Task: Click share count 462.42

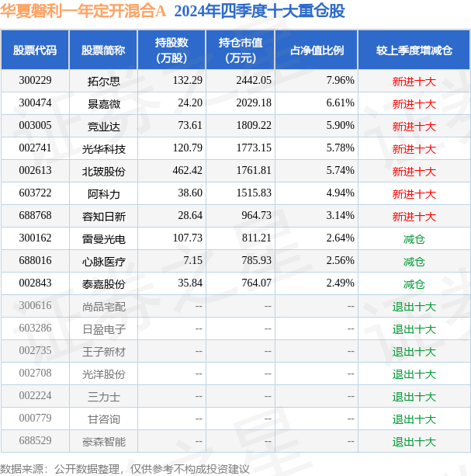Action: [188, 170]
